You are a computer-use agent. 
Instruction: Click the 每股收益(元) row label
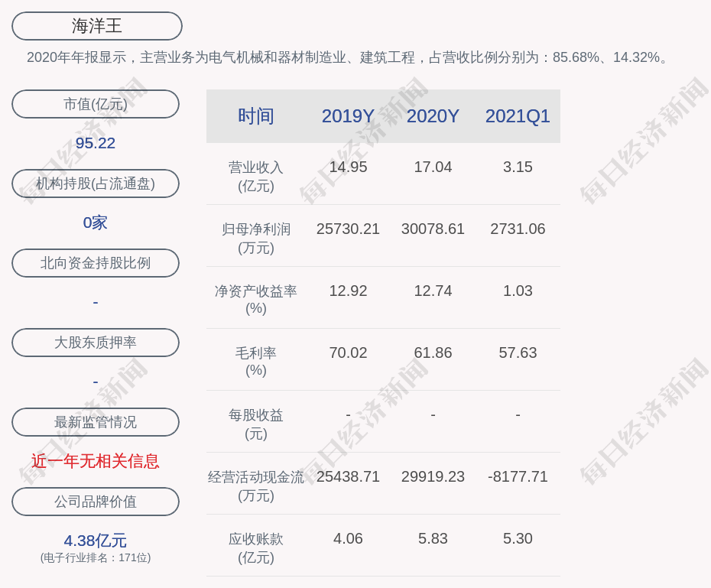click(x=256, y=424)
